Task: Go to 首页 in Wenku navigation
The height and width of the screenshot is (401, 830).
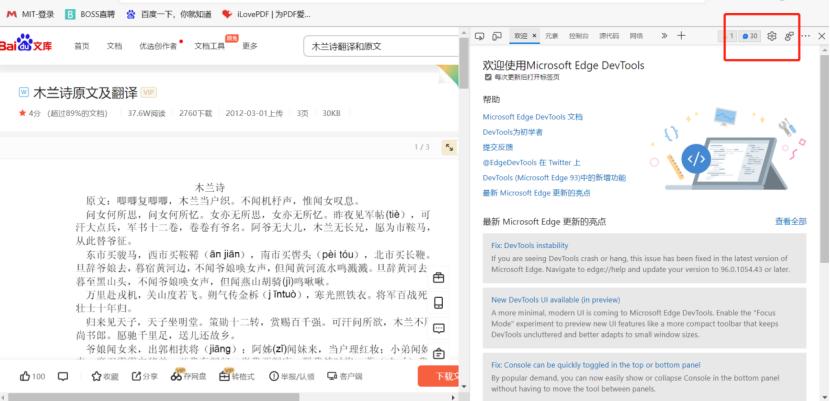Action: [82, 46]
